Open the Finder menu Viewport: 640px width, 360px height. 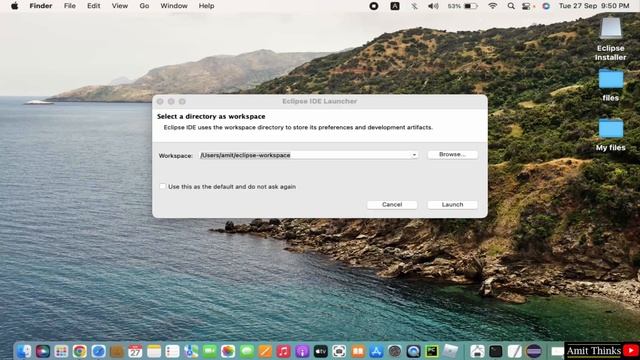coord(41,6)
